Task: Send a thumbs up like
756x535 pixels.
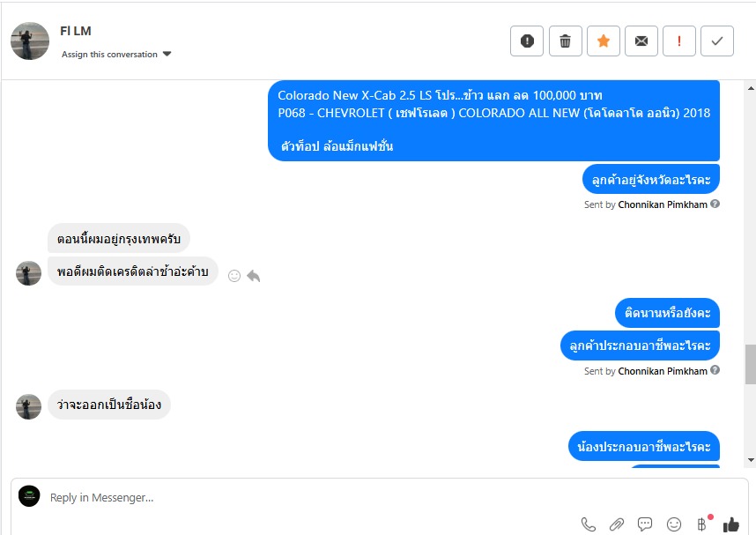Action: (x=731, y=524)
